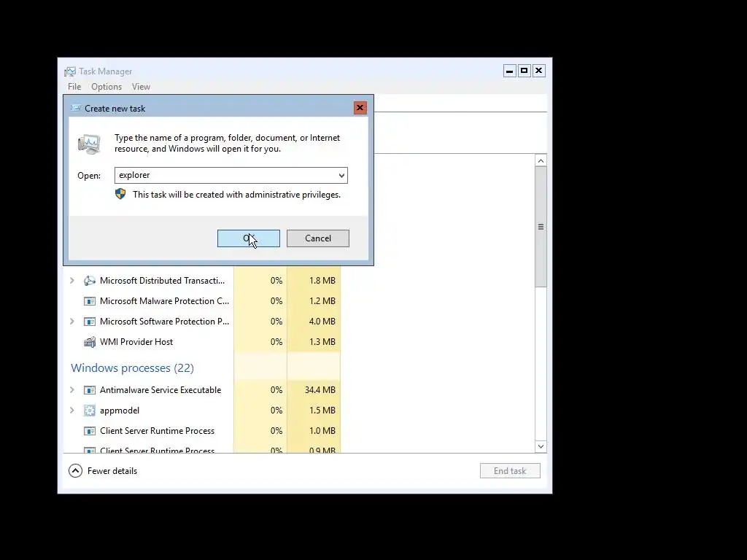Click the Open text field containing explorer
The height and width of the screenshot is (560, 747).
pos(231,175)
